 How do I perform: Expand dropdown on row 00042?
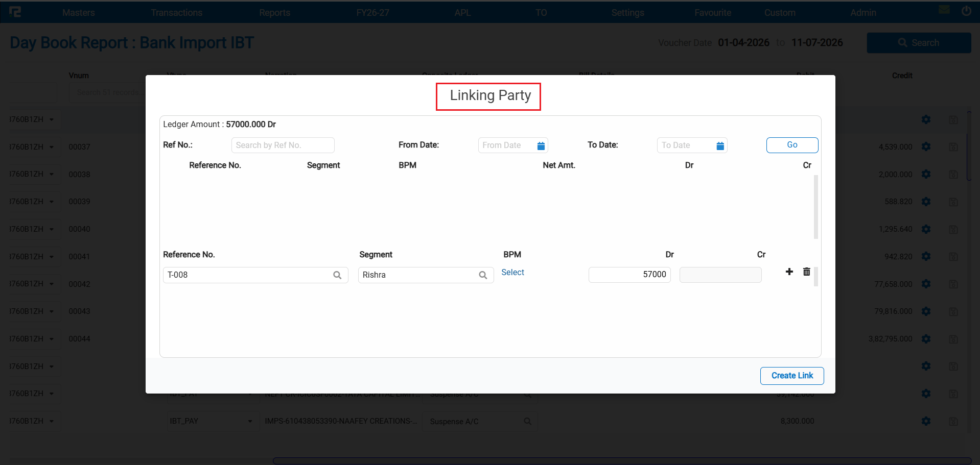(52, 284)
